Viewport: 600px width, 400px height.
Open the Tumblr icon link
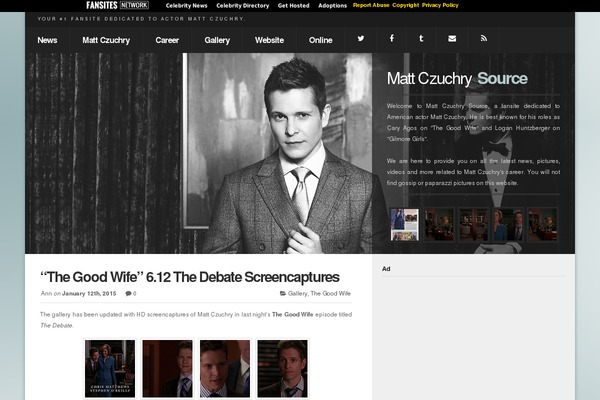[421, 38]
